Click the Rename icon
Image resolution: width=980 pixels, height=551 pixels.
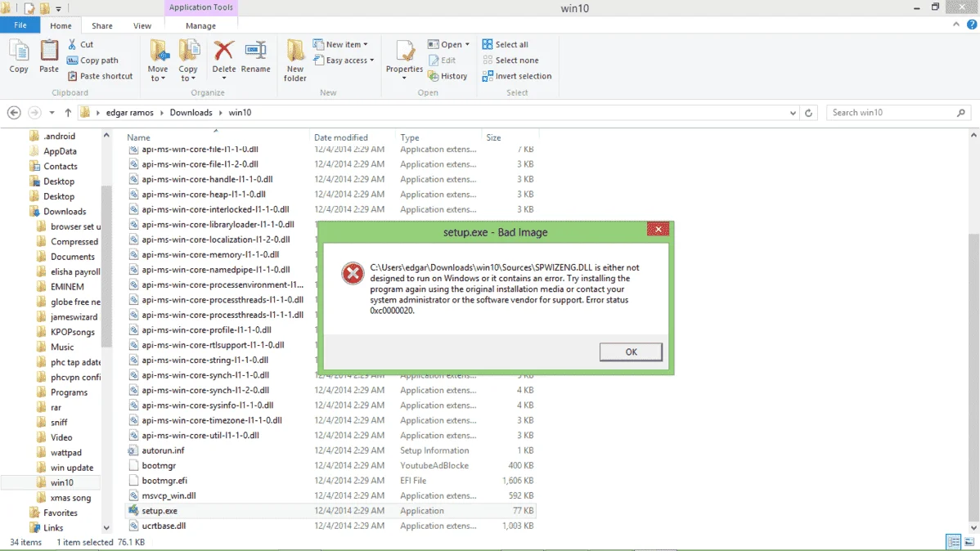[255, 51]
